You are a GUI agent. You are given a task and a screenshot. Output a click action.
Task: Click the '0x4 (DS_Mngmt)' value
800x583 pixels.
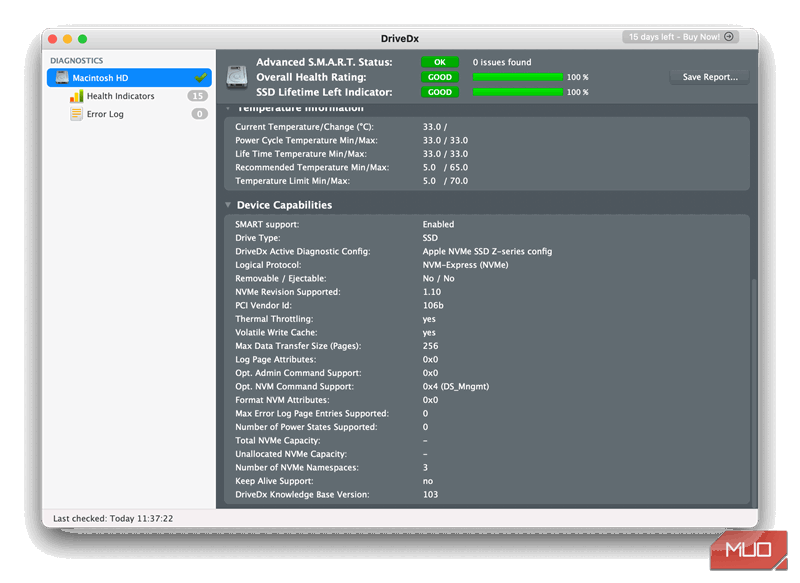[x=456, y=387]
